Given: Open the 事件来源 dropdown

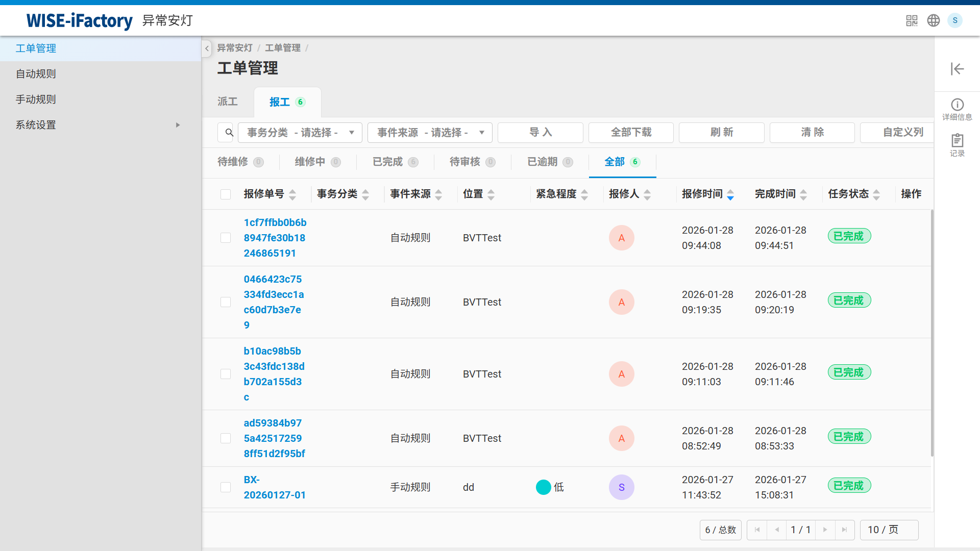Looking at the screenshot, I should pos(429,132).
